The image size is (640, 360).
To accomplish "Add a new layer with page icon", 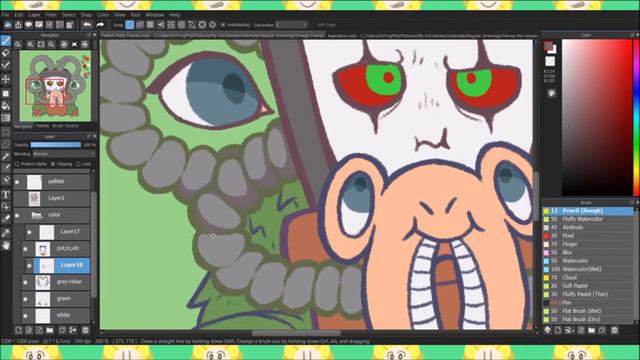I will [18, 330].
